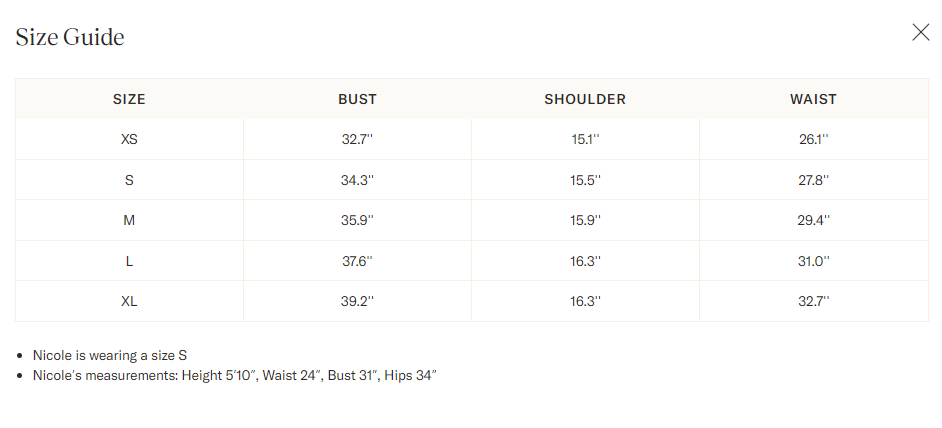The image size is (942, 428).
Task: Click the SHOULDER column header
Action: [x=585, y=99]
